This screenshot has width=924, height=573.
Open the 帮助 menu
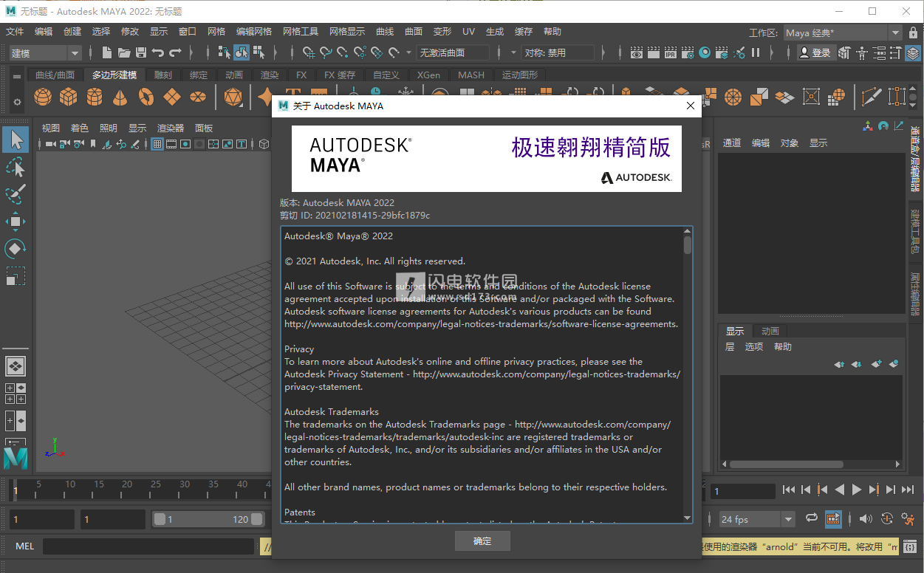[552, 32]
